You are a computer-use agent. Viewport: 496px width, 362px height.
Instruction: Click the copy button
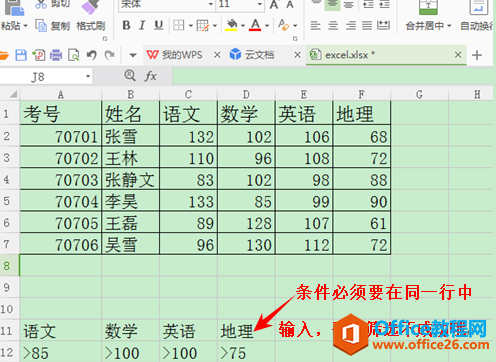coord(53,26)
